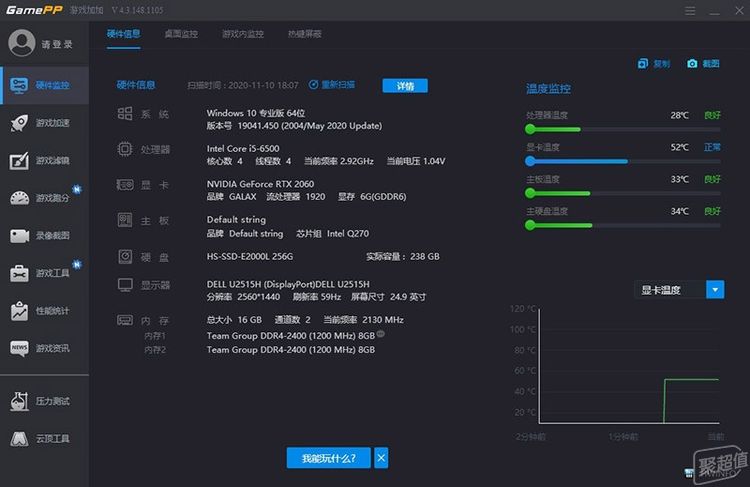Image resolution: width=750 pixels, height=487 pixels.
Task: Click the 实际容量 238 GB text
Action: point(403,256)
